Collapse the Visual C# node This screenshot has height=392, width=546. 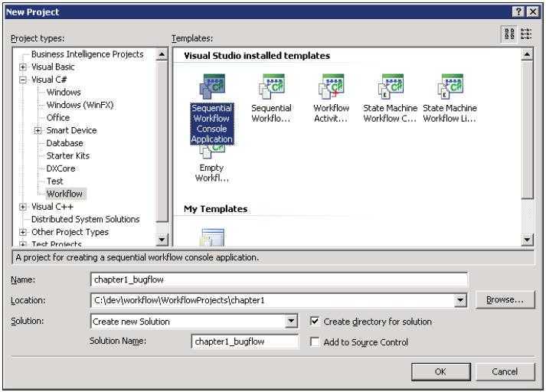(x=23, y=80)
